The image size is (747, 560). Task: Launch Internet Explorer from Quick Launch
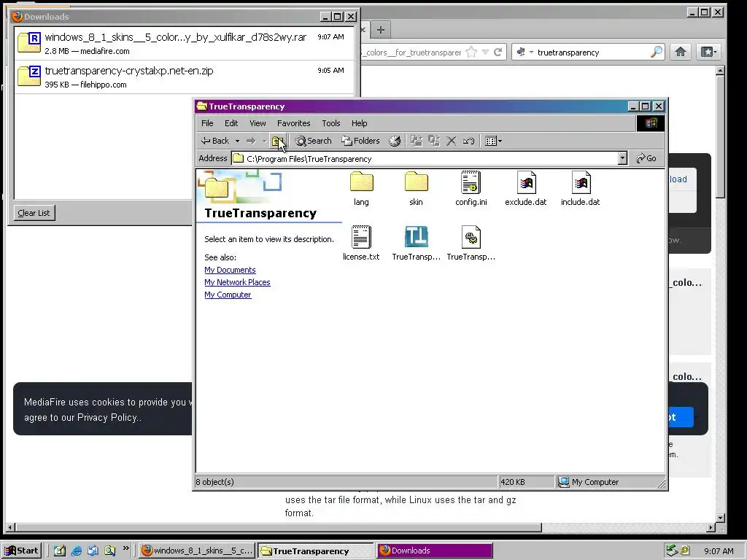tap(76, 551)
